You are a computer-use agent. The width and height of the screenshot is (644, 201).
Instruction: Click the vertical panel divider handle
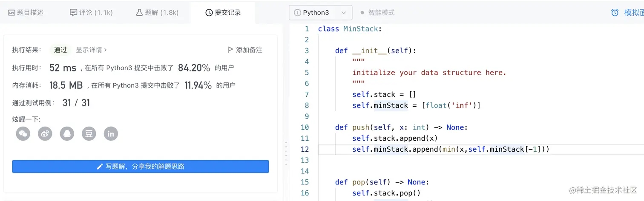pyautogui.click(x=286, y=153)
